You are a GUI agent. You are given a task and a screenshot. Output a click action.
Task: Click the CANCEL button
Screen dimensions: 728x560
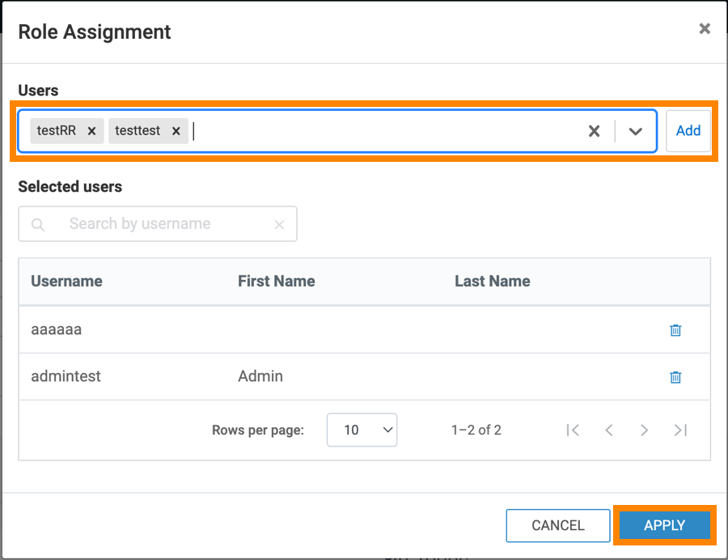tap(557, 525)
